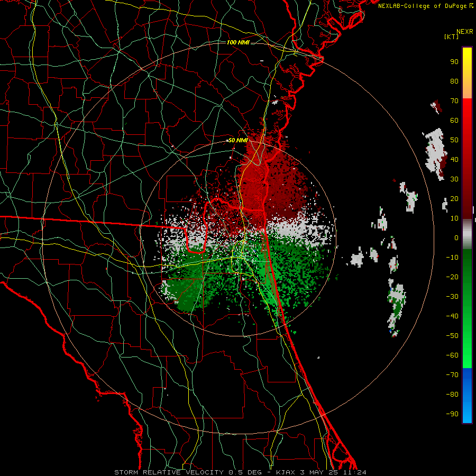Screen dimensions: 476x476
Task: Select the -30 tick label on scale
Action: 452,297
